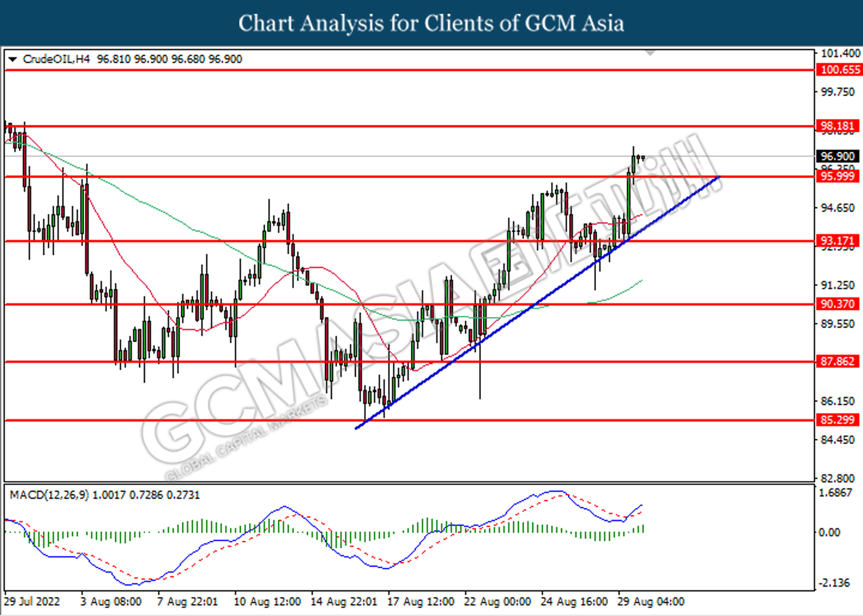Click the 24 Aug 16:00 time label
863x616 pixels.
click(574, 602)
